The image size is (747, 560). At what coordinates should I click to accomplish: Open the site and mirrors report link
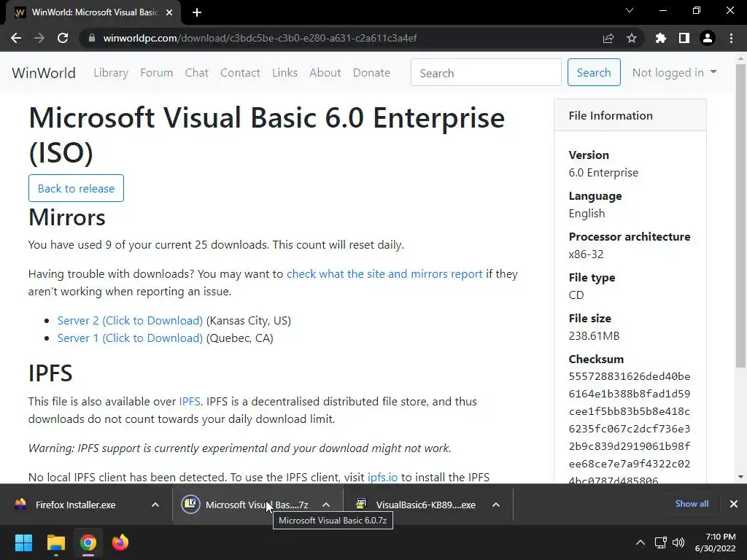coord(384,274)
